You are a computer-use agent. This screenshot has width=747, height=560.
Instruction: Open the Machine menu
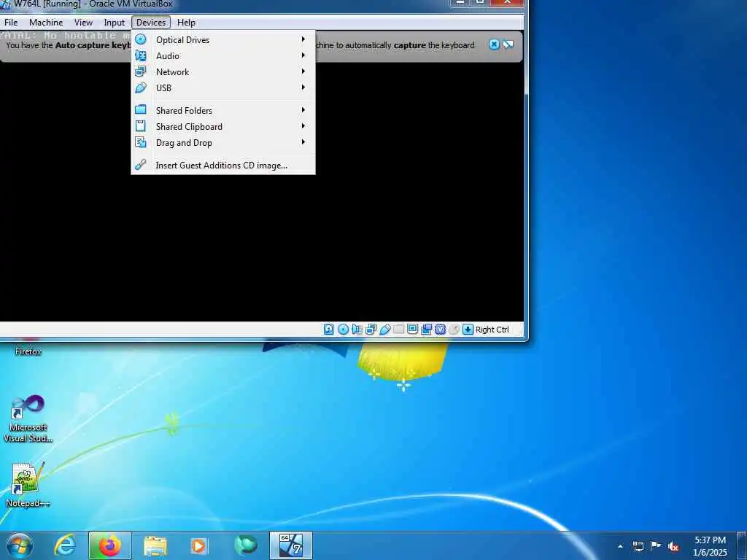[46, 23]
